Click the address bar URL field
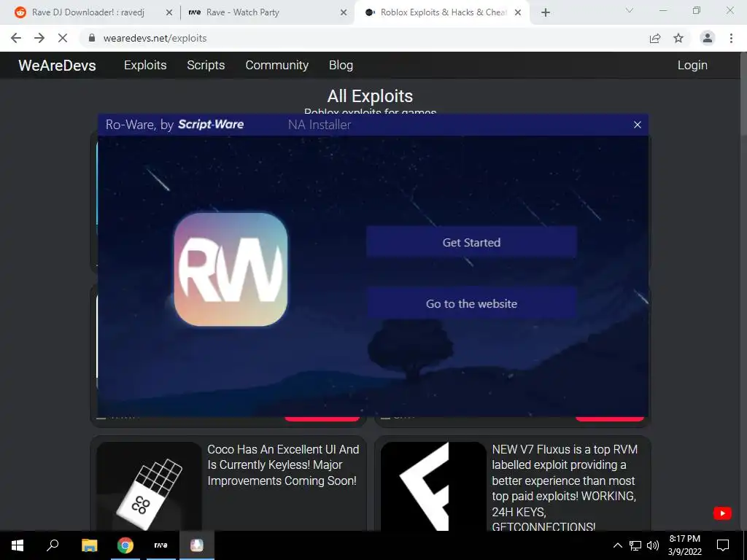747x560 pixels. click(367, 38)
